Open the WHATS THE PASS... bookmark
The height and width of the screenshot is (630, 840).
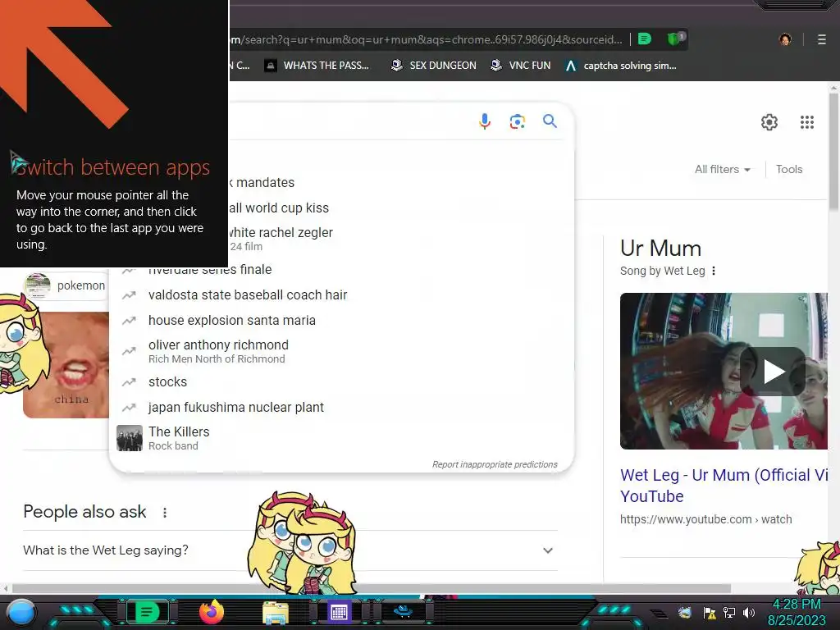pyautogui.click(x=317, y=66)
